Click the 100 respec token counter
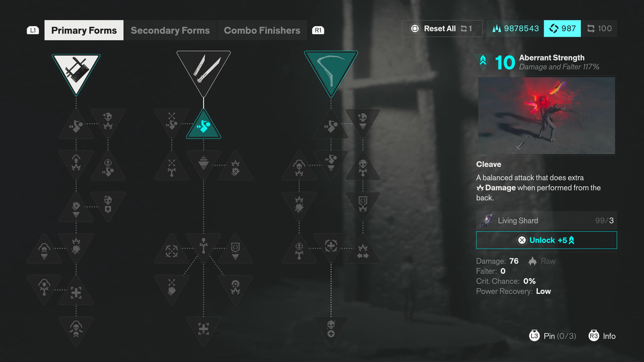Screen dimensions: 644x362 pos(599,28)
